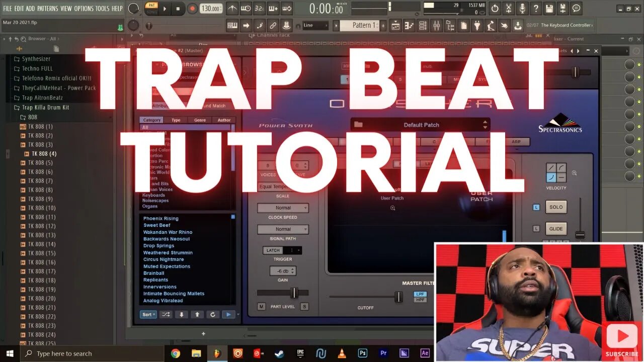Open the EDIT menu
The height and width of the screenshot is (362, 644).
(19, 9)
